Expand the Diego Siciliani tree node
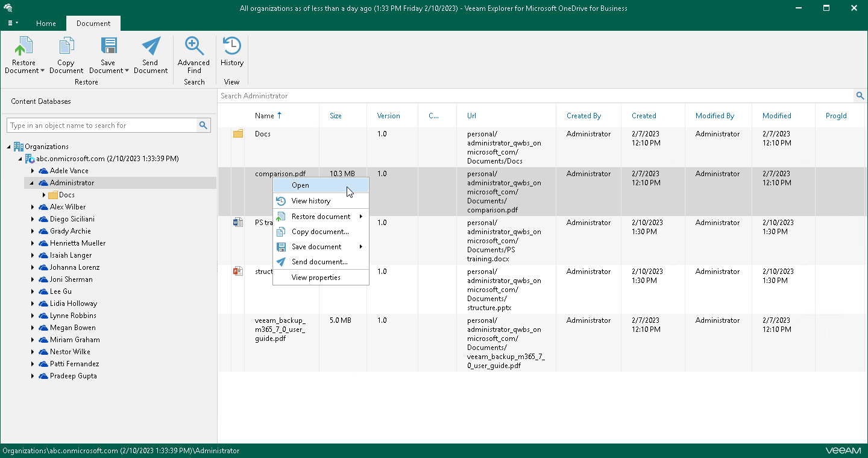Image resolution: width=868 pixels, height=458 pixels. click(33, 219)
